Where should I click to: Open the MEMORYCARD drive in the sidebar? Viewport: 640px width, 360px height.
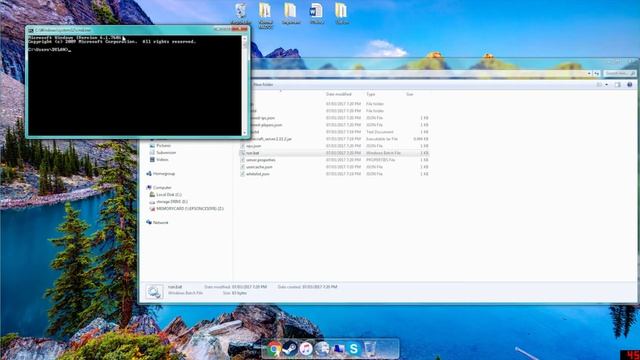(x=187, y=209)
